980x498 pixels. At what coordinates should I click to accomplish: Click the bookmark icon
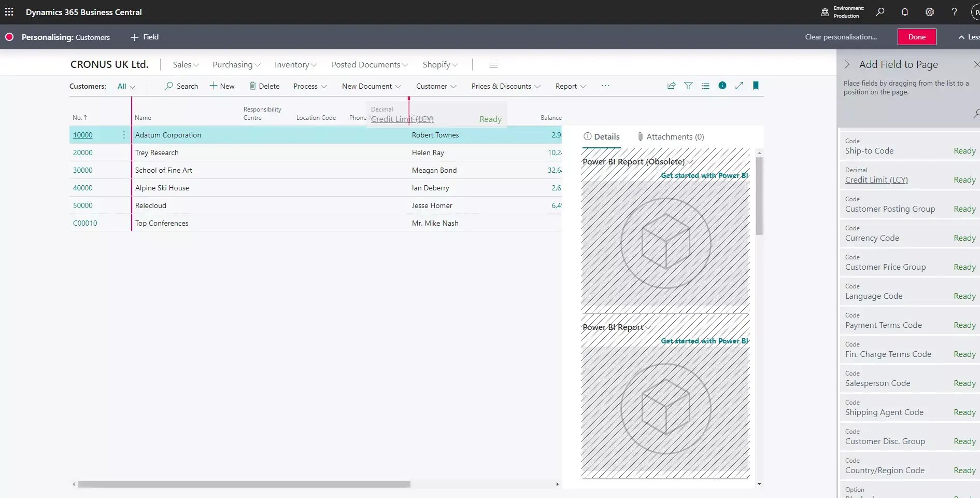(x=756, y=86)
